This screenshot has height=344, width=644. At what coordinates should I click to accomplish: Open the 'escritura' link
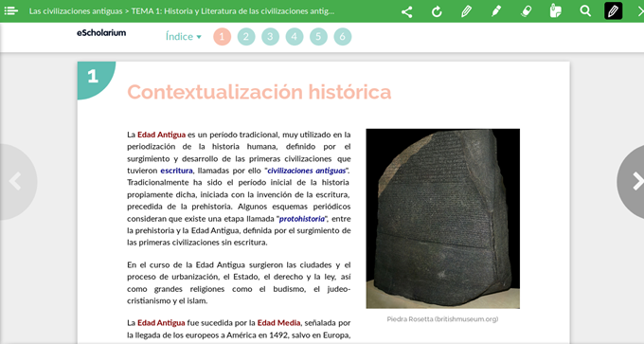[x=176, y=171]
